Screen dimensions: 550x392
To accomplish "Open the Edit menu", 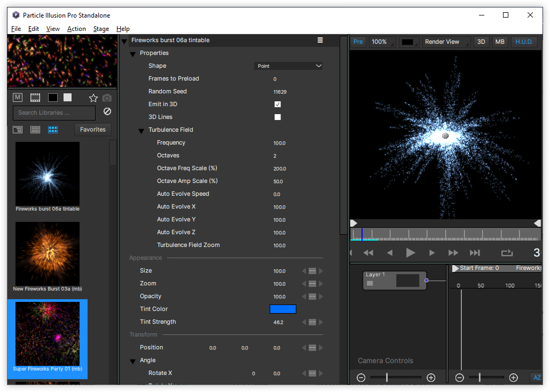I will point(33,29).
